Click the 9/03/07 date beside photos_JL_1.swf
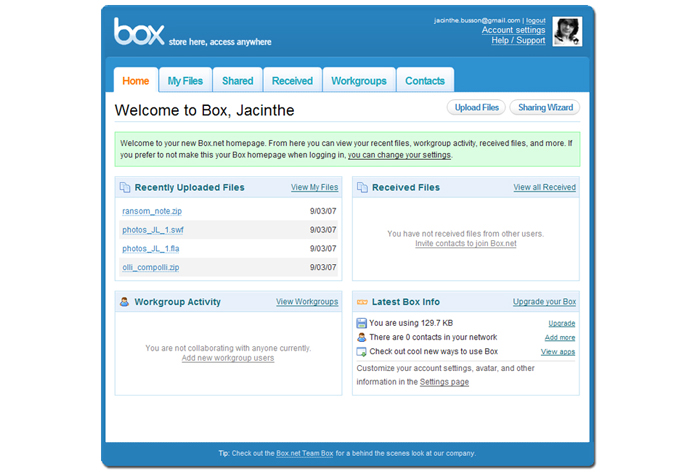The height and width of the screenshot is (475, 695). click(x=323, y=230)
